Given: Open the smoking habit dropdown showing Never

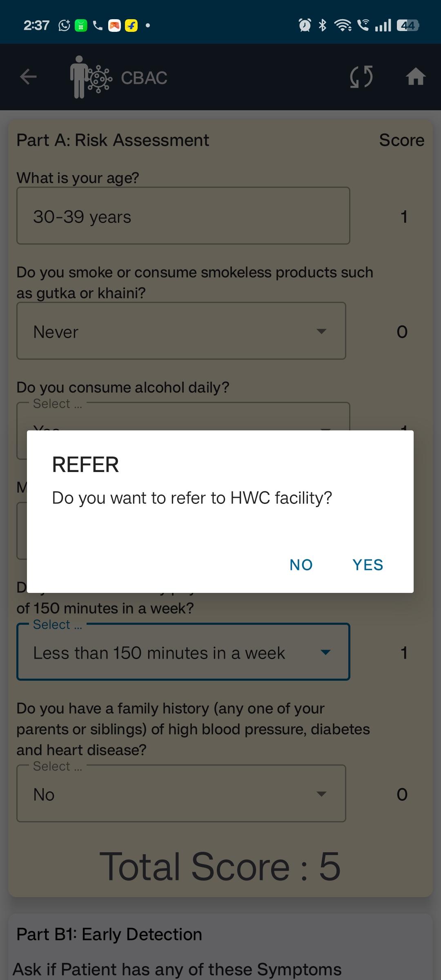Looking at the screenshot, I should (181, 331).
